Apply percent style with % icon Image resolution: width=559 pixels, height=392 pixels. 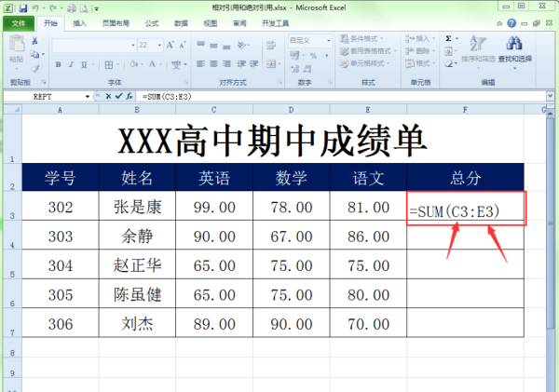click(x=313, y=56)
